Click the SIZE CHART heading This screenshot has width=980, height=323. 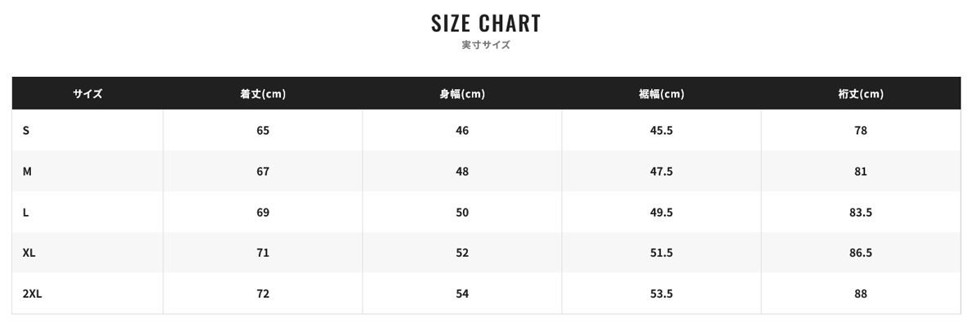(x=486, y=23)
